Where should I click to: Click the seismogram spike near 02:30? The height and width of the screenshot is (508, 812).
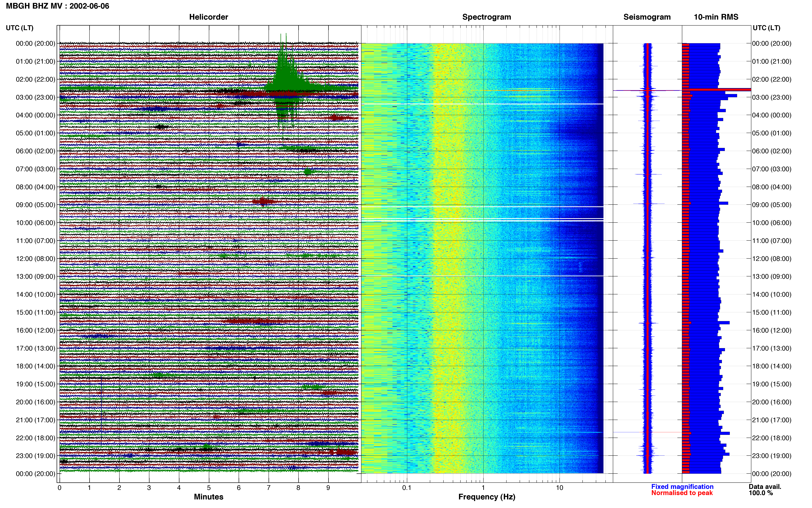coord(647,90)
